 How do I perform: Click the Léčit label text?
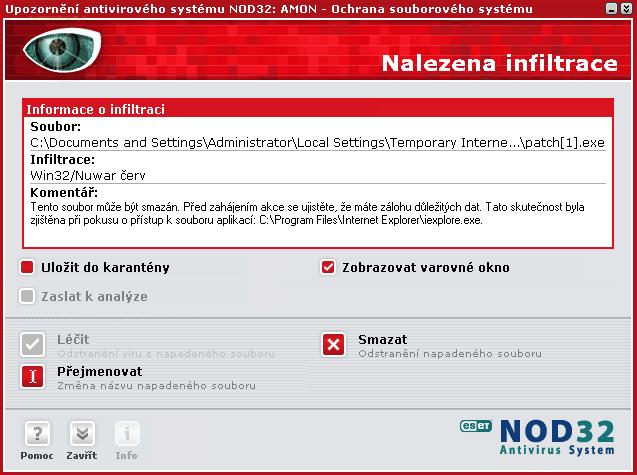tap(73, 339)
